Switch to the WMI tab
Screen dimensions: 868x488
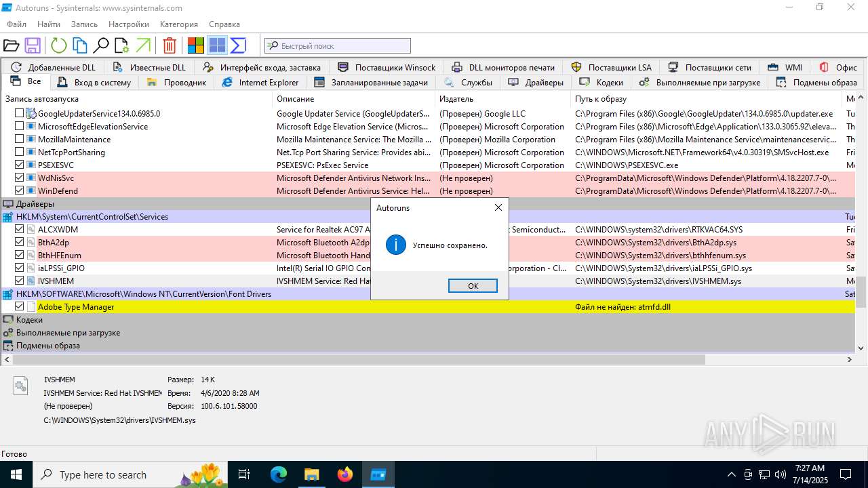785,67
